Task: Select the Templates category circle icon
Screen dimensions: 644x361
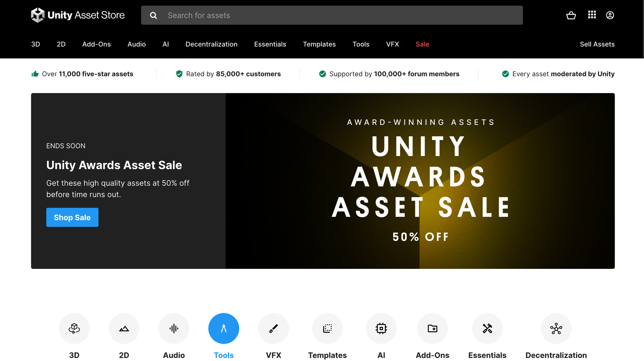Action: click(327, 328)
